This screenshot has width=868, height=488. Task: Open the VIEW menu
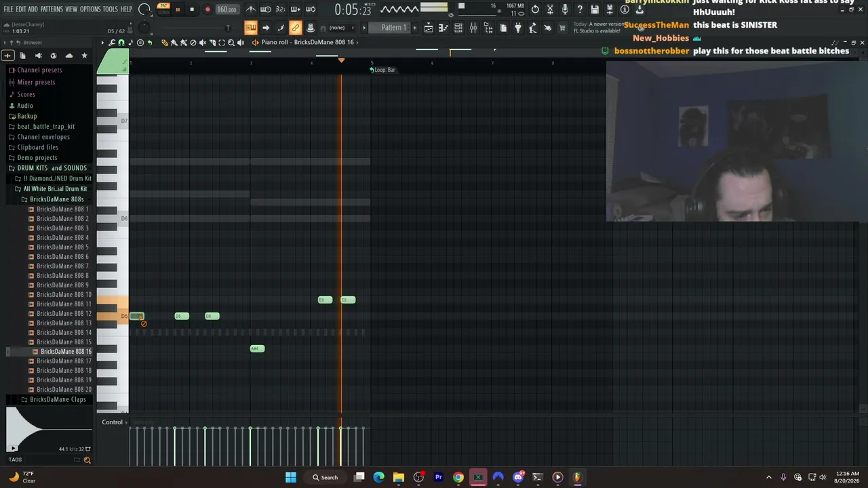point(71,9)
